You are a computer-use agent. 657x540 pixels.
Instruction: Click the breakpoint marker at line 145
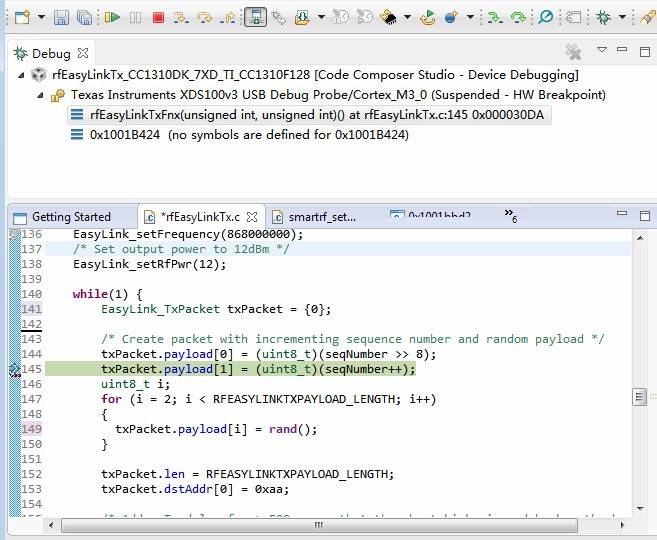coord(15,369)
